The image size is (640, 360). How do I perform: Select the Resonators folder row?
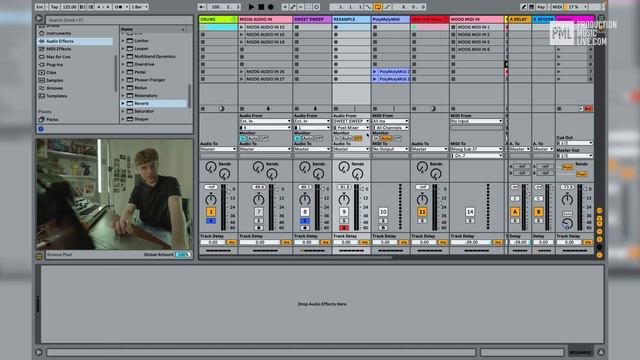point(153,96)
